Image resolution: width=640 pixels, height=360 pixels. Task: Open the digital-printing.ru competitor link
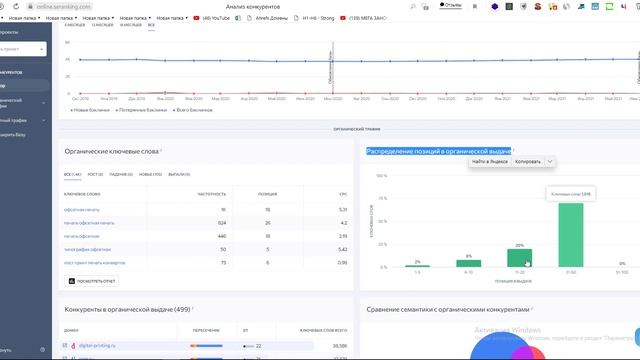[97, 346]
